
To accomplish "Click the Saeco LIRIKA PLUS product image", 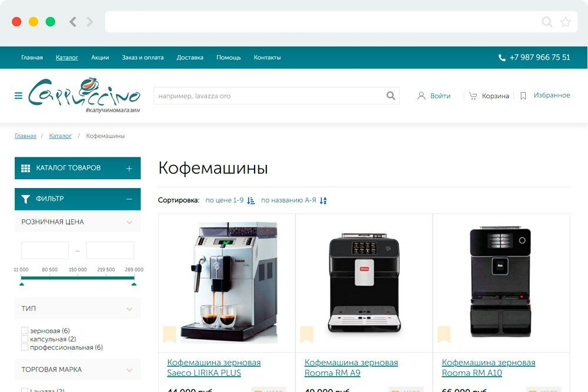I will point(229,282).
